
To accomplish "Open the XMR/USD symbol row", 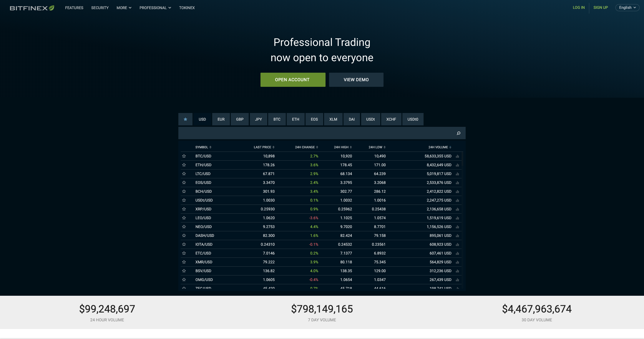I will (322, 262).
